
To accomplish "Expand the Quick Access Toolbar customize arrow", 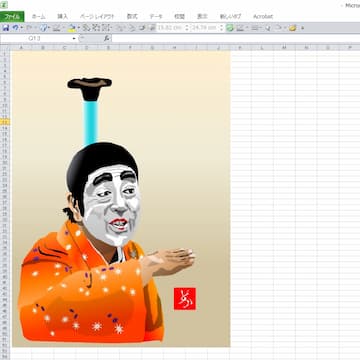I will [302, 28].
